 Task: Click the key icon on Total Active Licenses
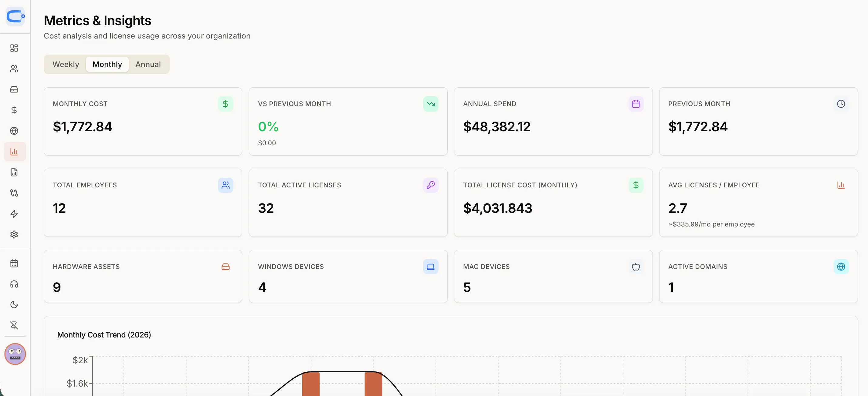coord(431,185)
